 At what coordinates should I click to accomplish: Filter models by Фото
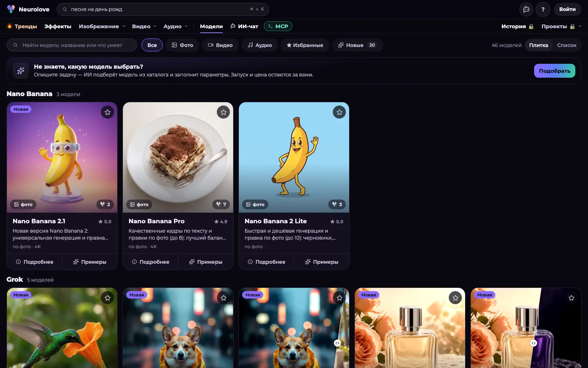click(182, 45)
